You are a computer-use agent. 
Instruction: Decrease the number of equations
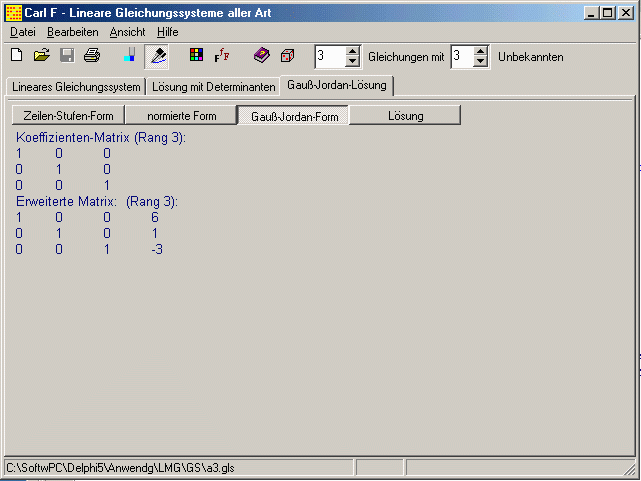point(352,62)
